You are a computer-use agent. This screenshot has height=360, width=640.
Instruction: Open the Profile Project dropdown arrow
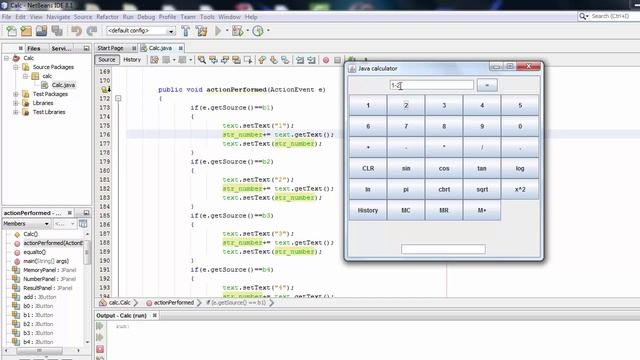[x=268, y=31]
